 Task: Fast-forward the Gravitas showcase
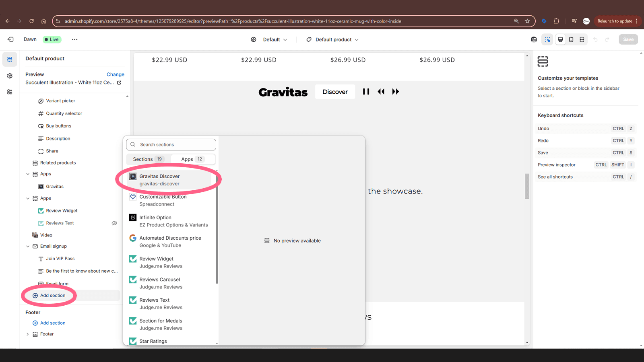click(396, 92)
